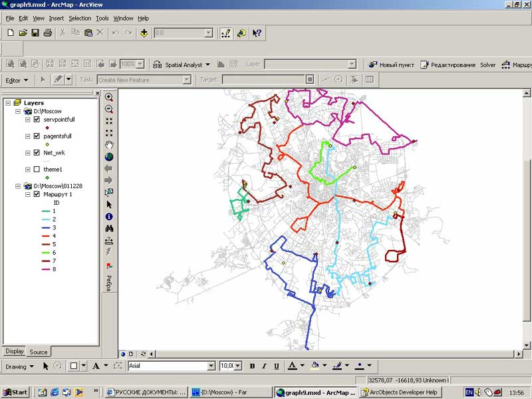This screenshot has width=532, height=399.
Task: Click the map vertical scrollbar
Action: click(x=526, y=219)
